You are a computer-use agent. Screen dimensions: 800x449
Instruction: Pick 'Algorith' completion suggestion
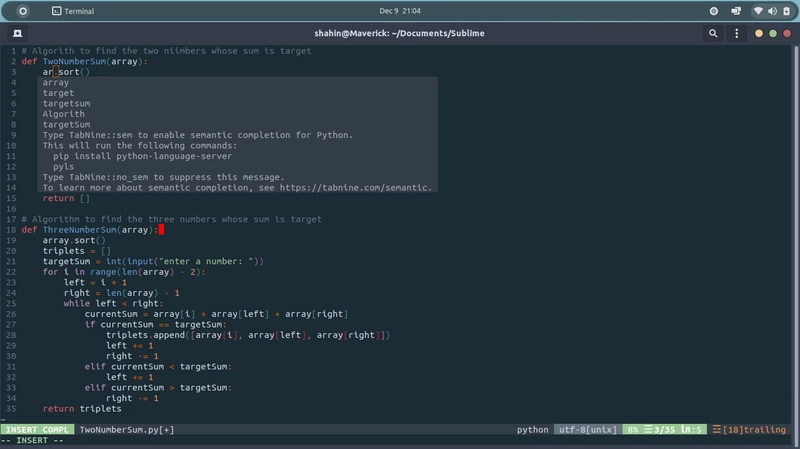click(63, 114)
